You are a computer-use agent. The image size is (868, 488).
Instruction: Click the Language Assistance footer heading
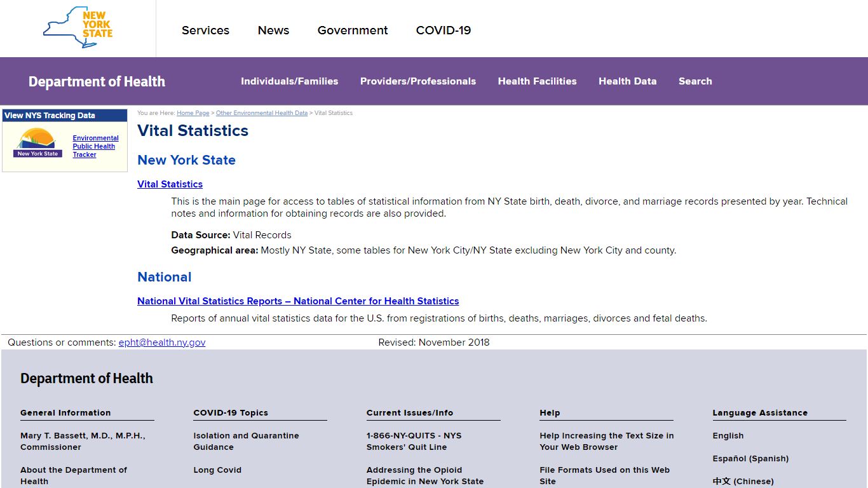point(760,413)
